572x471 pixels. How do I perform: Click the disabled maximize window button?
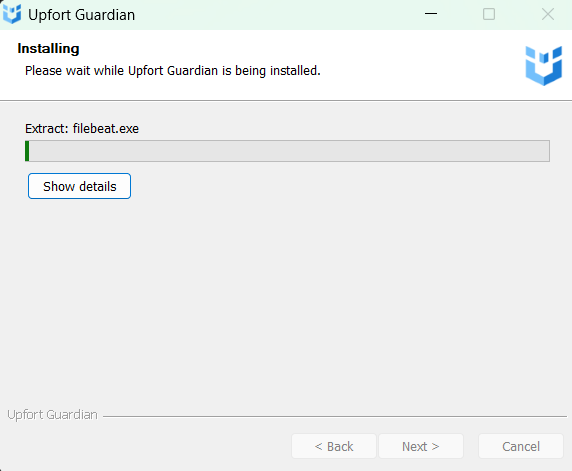[x=489, y=14]
